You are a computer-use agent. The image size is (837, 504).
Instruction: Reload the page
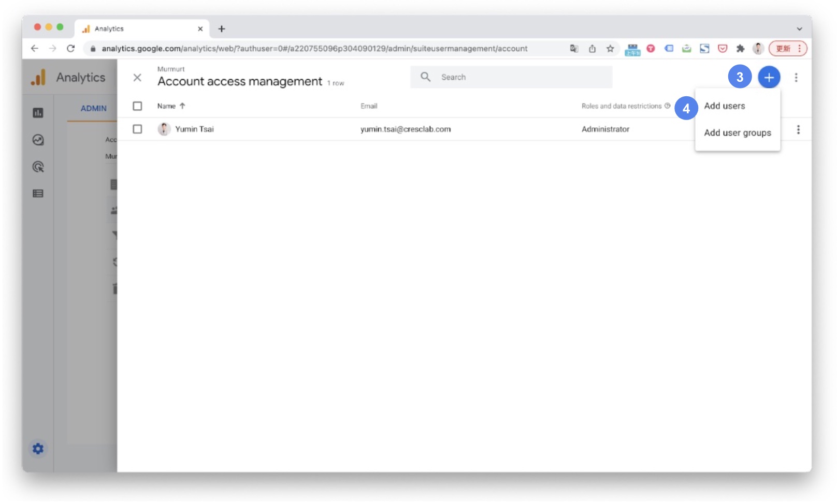[71, 49]
